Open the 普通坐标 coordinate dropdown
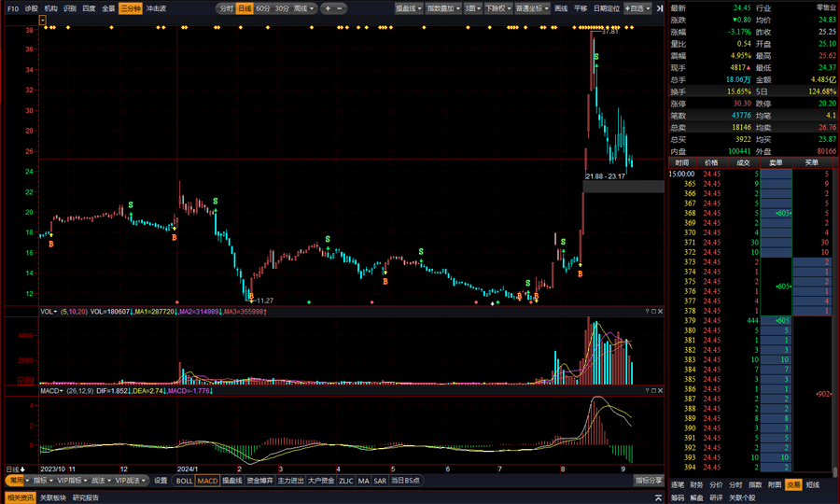This screenshot has width=840, height=504. click(532, 7)
